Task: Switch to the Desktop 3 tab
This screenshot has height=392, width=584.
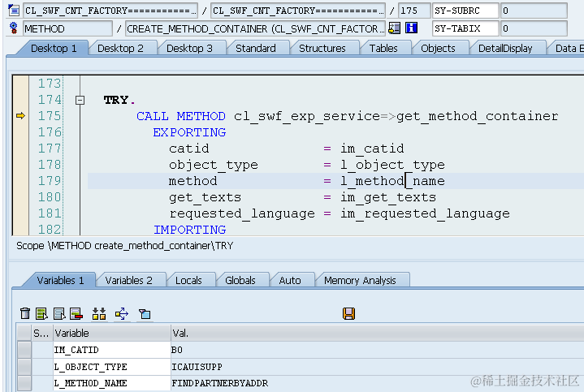Action: click(x=189, y=49)
